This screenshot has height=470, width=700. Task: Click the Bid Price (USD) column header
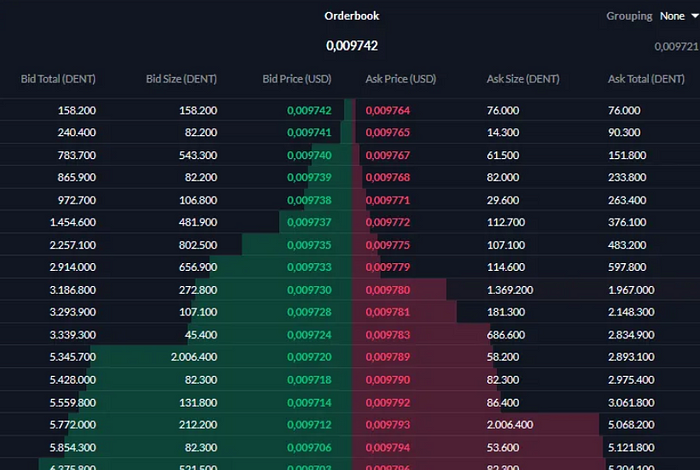[x=297, y=79]
